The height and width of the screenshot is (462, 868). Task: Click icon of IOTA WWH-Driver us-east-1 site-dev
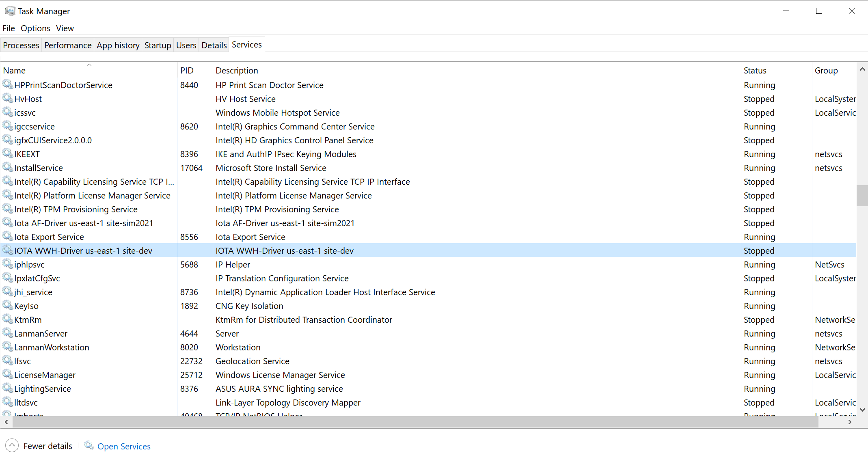[8, 250]
